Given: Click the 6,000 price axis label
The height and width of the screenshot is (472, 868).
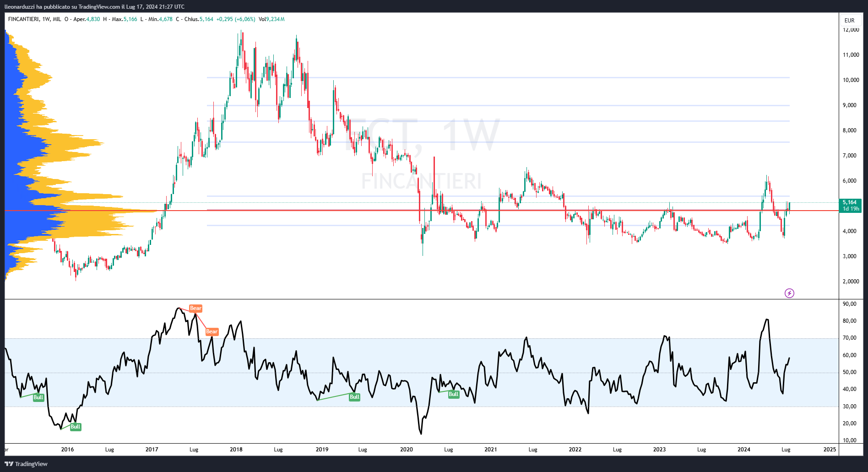Looking at the screenshot, I should (x=850, y=181).
